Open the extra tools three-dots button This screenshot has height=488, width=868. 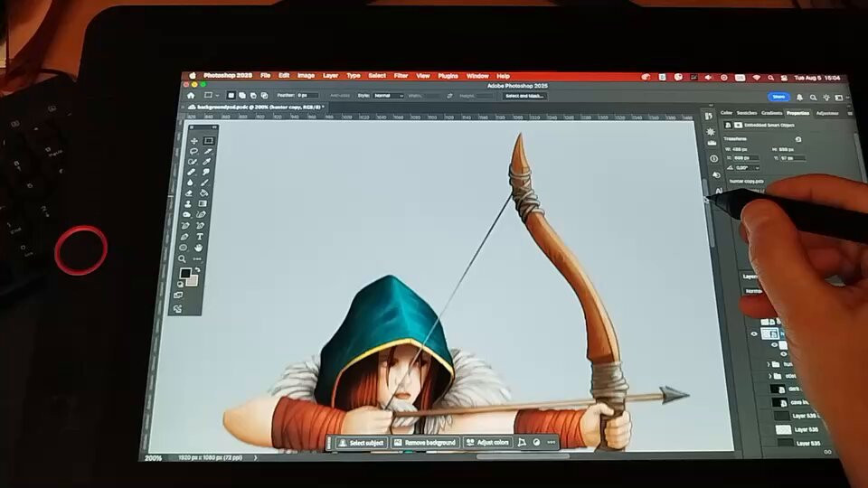pyautogui.click(x=197, y=259)
